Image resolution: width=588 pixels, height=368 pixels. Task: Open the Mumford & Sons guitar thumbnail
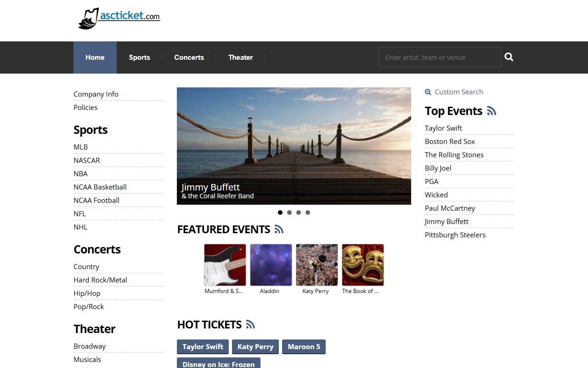click(x=225, y=265)
